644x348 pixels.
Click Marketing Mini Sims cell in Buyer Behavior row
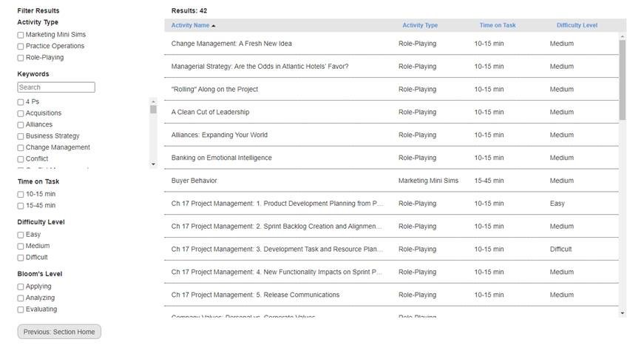(x=428, y=181)
